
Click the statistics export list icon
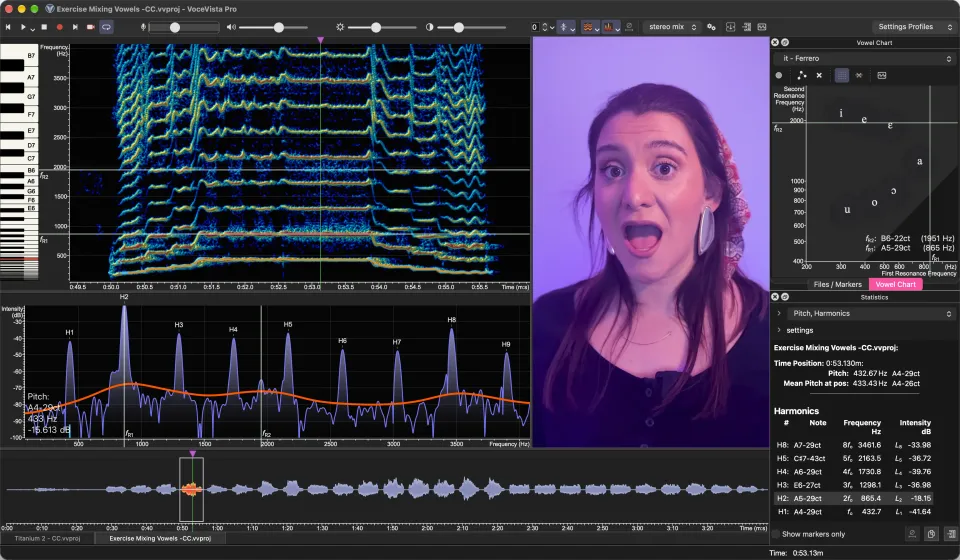(950, 534)
